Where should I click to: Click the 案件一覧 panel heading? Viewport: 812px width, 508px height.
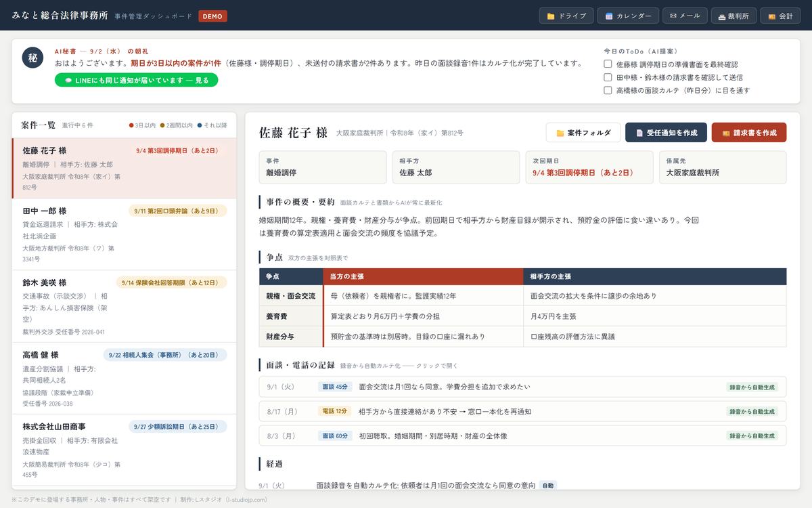tap(39, 125)
